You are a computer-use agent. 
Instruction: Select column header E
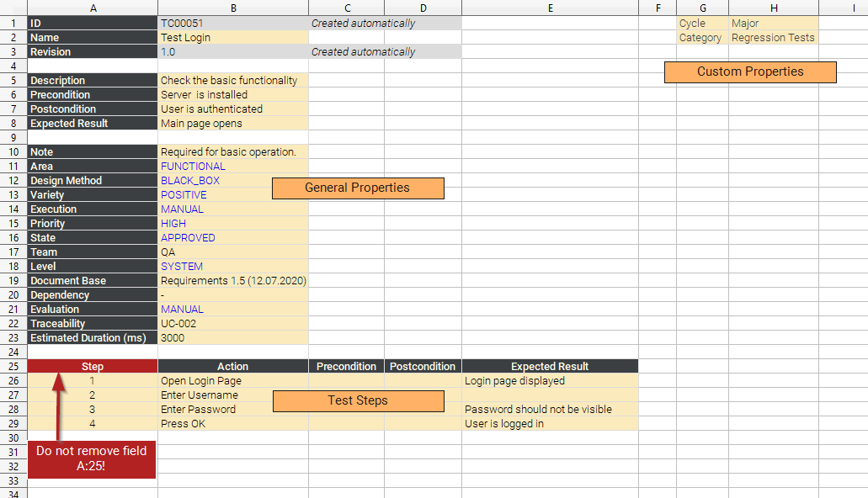click(550, 8)
